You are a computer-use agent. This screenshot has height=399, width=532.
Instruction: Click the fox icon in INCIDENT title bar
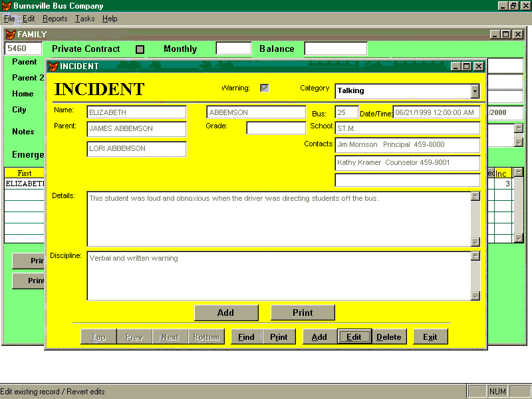pos(53,66)
